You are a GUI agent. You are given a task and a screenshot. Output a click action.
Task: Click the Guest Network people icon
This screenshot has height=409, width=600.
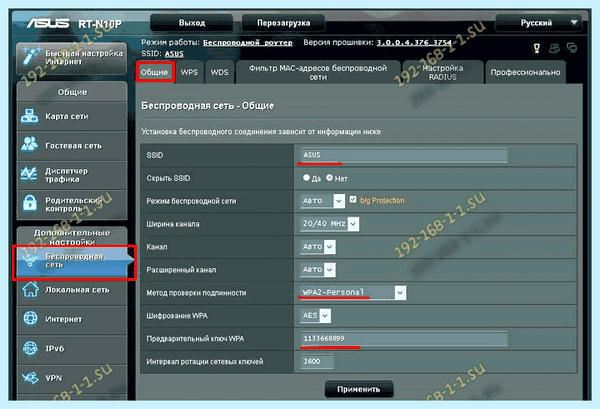coord(29,145)
